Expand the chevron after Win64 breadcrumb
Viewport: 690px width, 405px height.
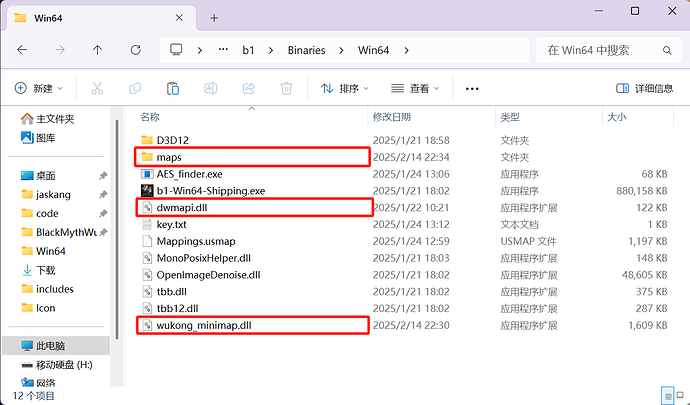point(406,51)
